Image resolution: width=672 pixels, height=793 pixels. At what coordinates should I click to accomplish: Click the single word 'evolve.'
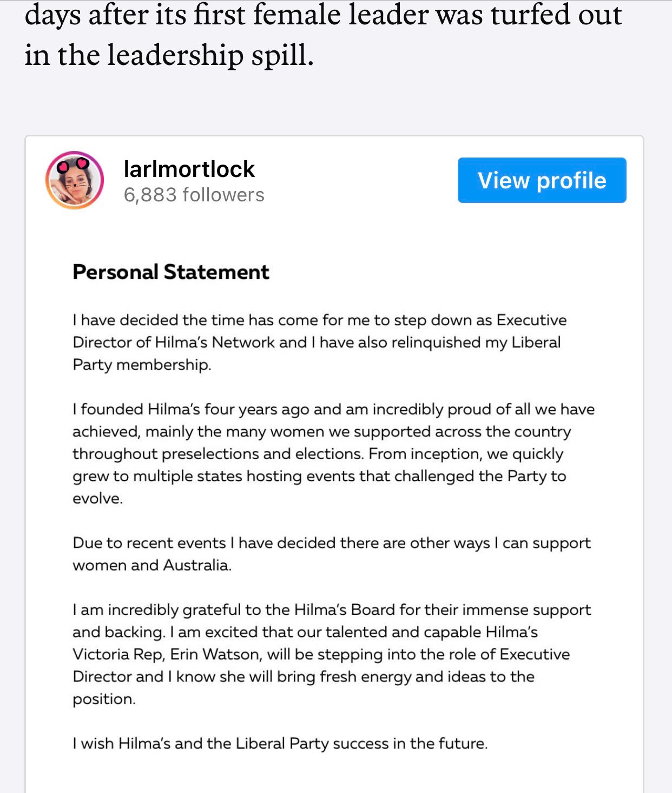click(x=97, y=498)
